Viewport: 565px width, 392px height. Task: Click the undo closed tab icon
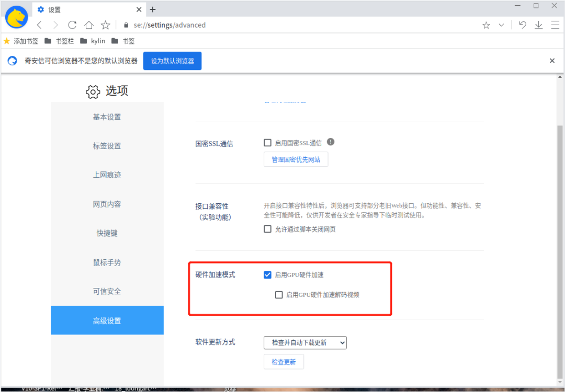[x=522, y=25]
